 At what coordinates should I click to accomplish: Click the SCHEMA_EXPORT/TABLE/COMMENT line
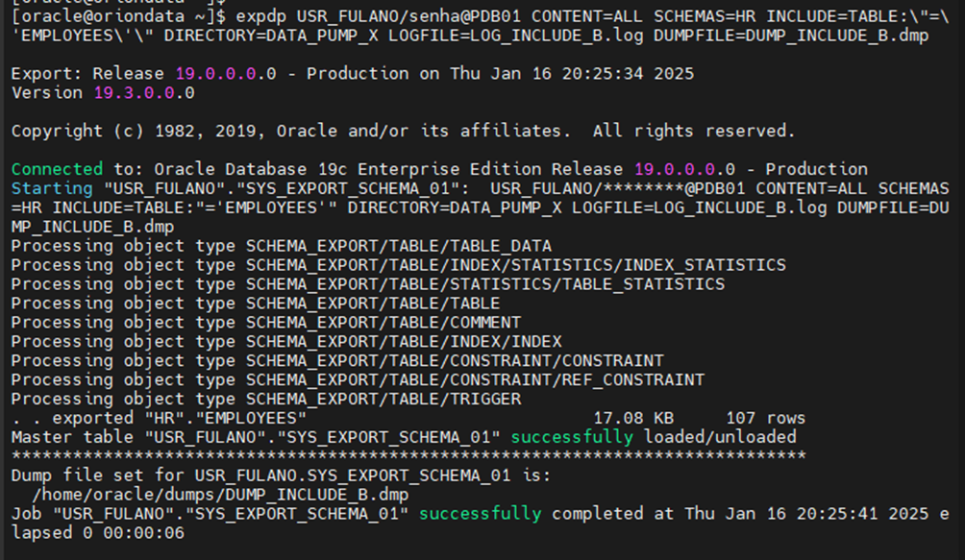pyautogui.click(x=265, y=323)
